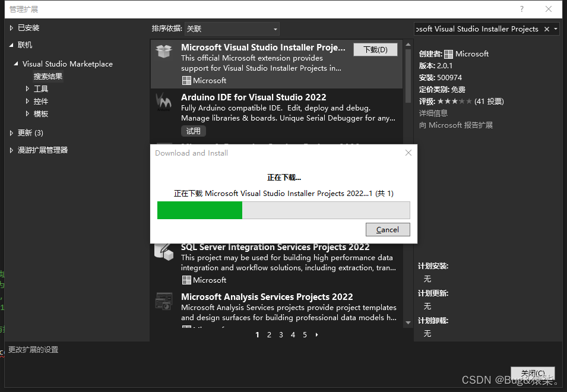567x392 pixels.
Task: Click the 试用 trial badge for Arduino IDE
Action: (194, 131)
